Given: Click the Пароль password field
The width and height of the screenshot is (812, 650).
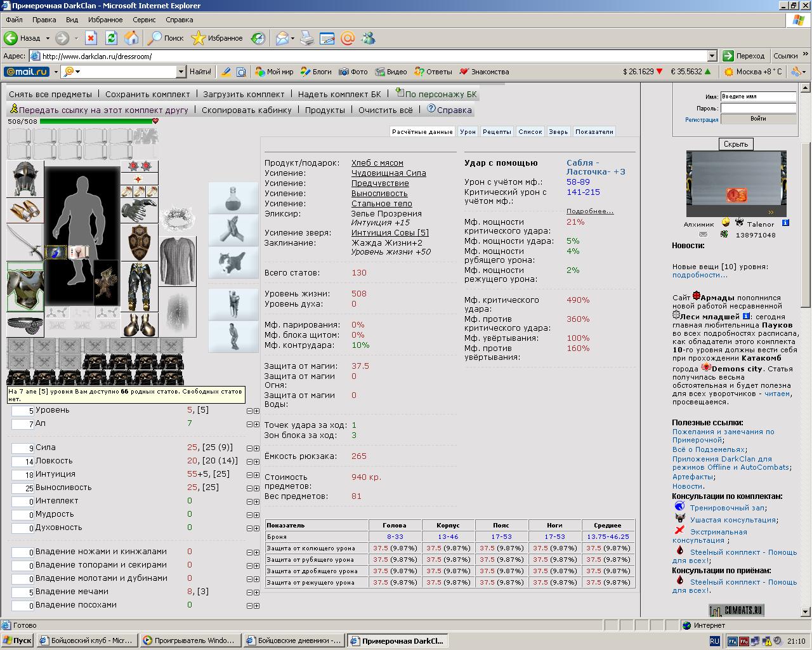Looking at the screenshot, I should 758,108.
